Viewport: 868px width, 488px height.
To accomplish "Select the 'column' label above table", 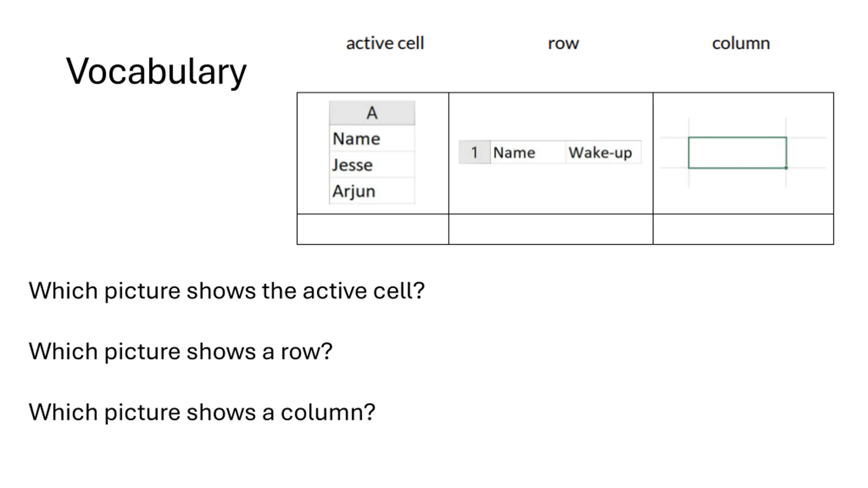I will coord(741,43).
